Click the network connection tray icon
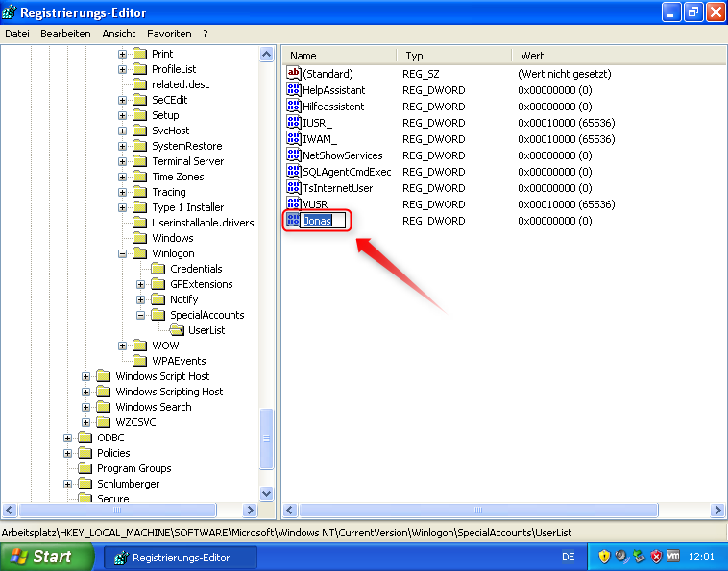 click(639, 557)
